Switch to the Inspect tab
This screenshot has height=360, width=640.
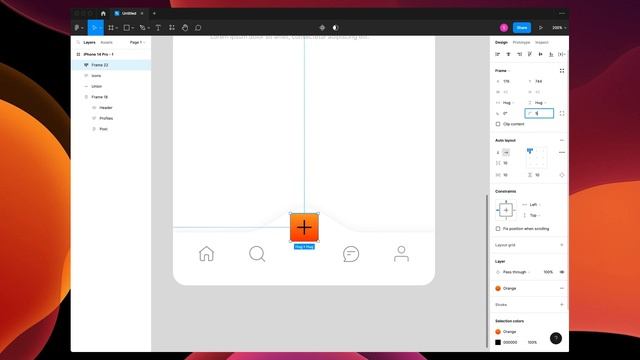[x=542, y=42]
